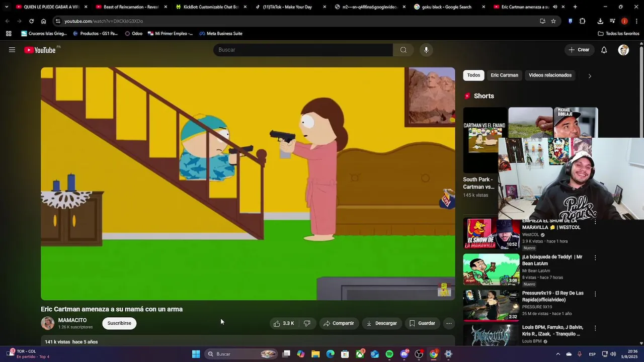Start voice search with the microphone icon
644x362 pixels.
click(x=426, y=50)
